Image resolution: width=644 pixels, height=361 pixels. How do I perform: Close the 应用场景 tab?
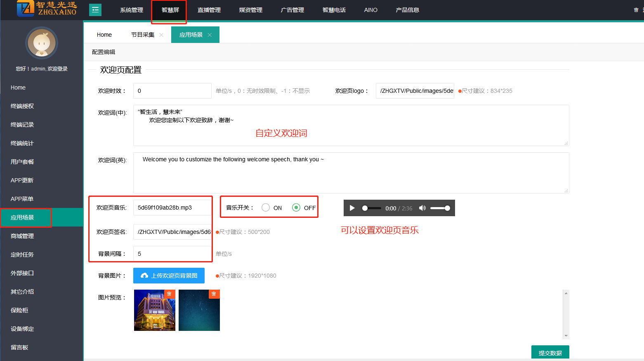210,35
